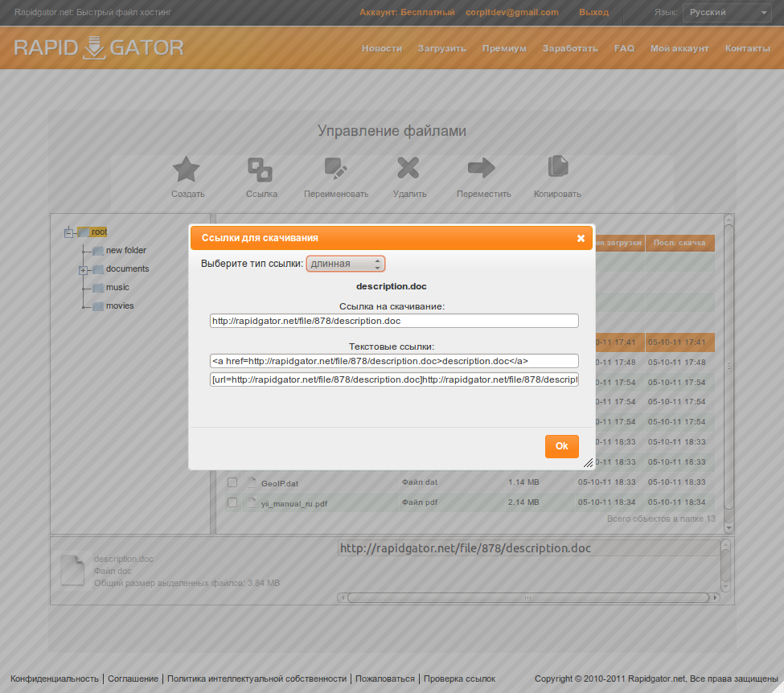Screen dimensions: 784x693
Task: Click the Ok button in dialog
Action: point(561,446)
